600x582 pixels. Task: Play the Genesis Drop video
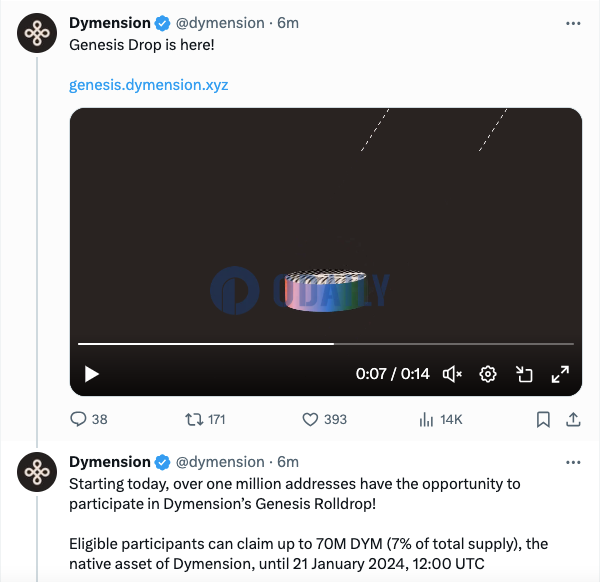pos(92,374)
